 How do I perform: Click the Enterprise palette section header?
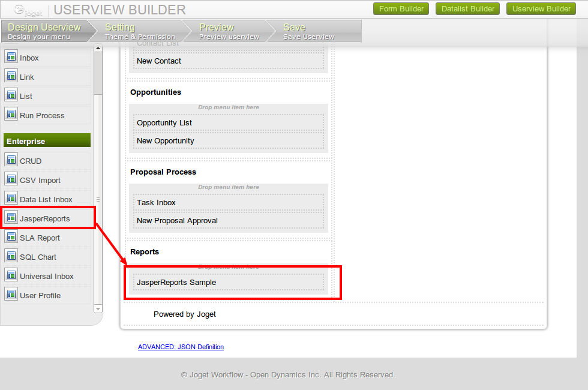click(47, 140)
